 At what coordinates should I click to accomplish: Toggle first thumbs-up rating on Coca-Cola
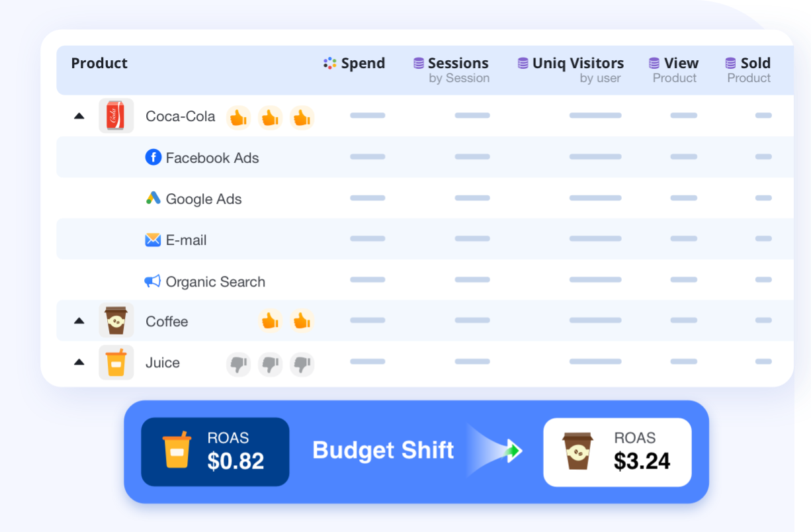[238, 118]
